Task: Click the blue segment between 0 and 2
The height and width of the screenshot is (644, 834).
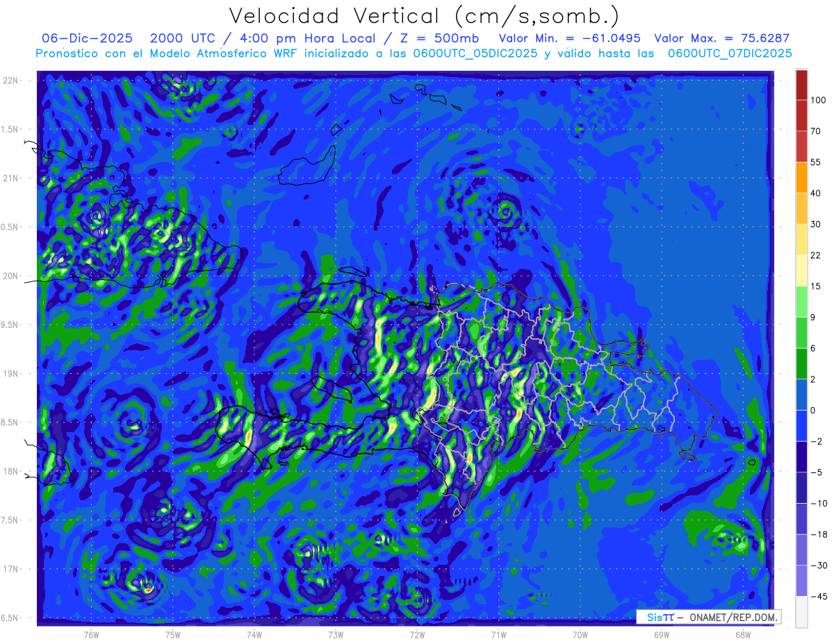Action: (801, 394)
